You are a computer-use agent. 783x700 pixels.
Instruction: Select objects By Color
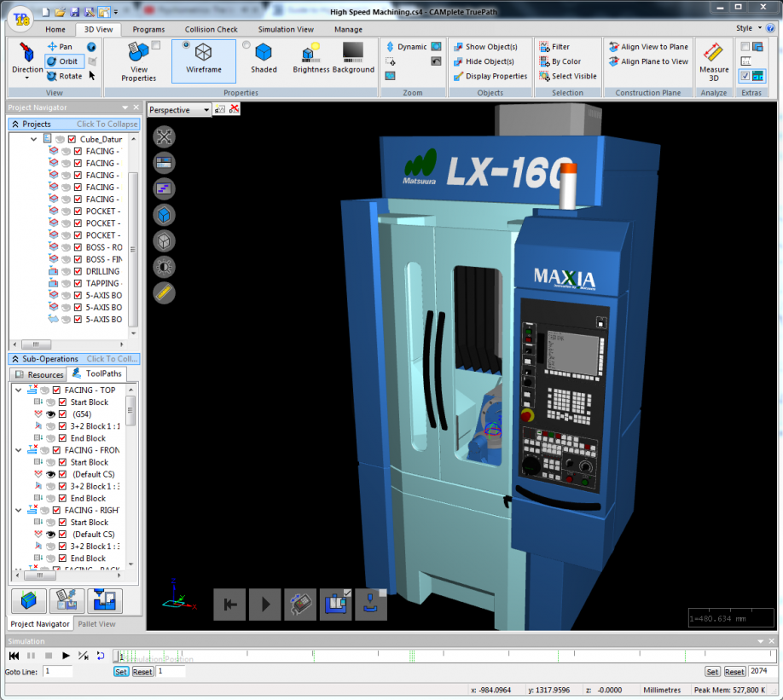[560, 61]
